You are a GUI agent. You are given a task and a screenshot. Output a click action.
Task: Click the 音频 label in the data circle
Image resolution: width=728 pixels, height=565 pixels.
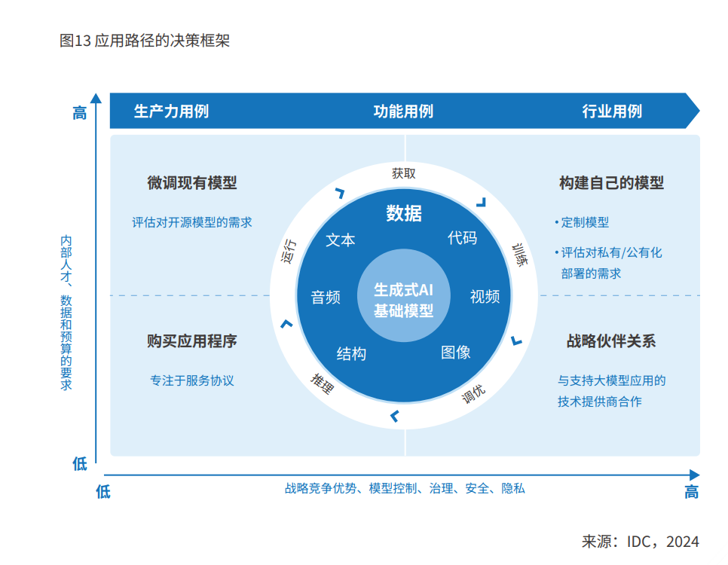pos(326,297)
